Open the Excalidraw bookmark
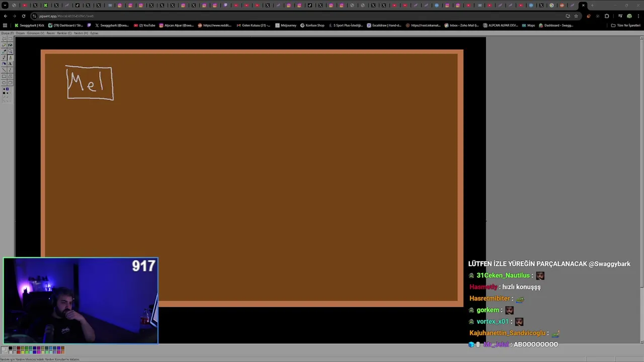The width and height of the screenshot is (644, 362). click(384, 25)
